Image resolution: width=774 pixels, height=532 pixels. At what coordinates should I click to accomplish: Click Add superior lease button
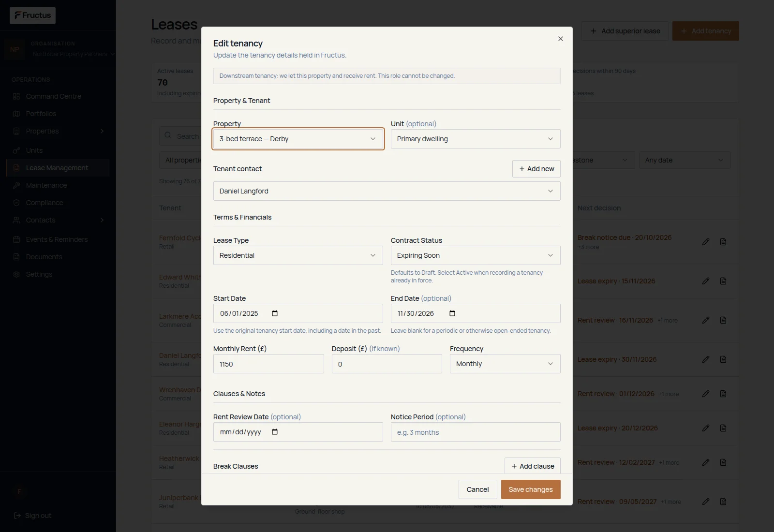[x=625, y=31]
